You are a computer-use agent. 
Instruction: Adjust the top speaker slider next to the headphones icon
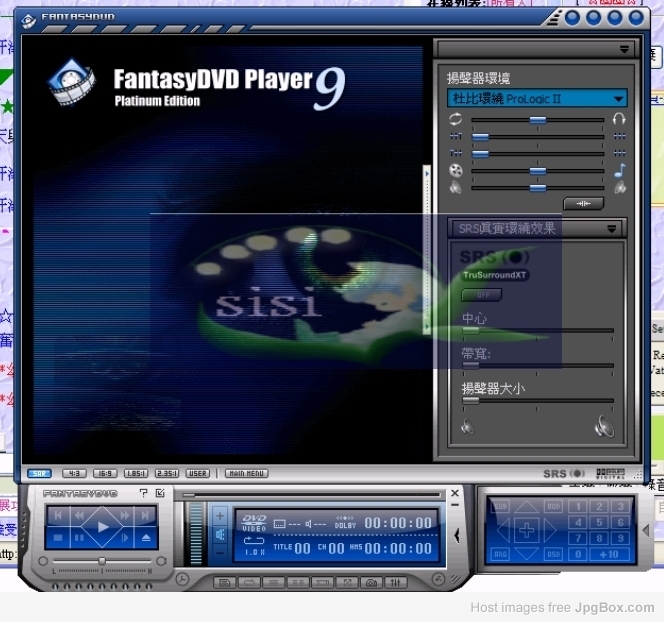537,120
